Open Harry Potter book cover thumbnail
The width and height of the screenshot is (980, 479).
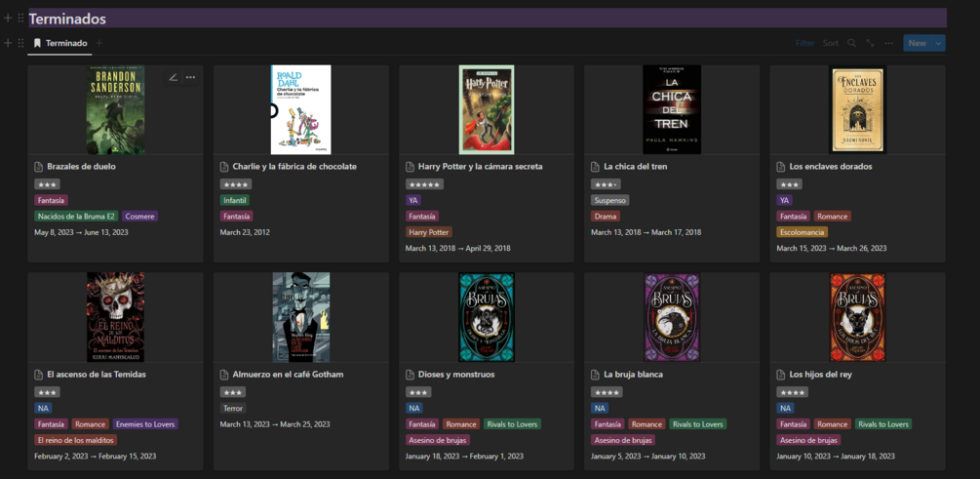(487, 109)
